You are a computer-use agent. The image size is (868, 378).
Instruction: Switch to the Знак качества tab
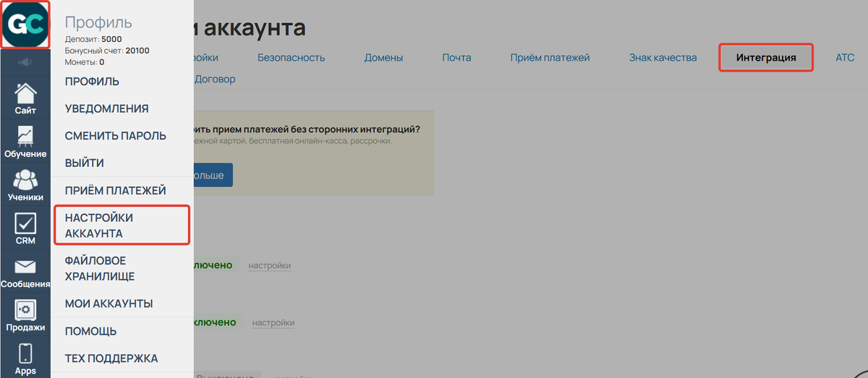pyautogui.click(x=663, y=58)
